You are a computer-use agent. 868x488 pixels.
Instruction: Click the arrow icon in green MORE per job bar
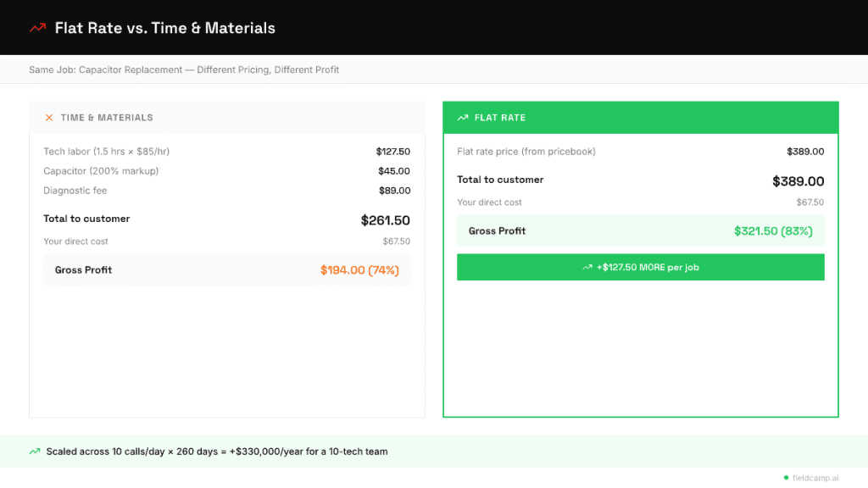(x=587, y=267)
